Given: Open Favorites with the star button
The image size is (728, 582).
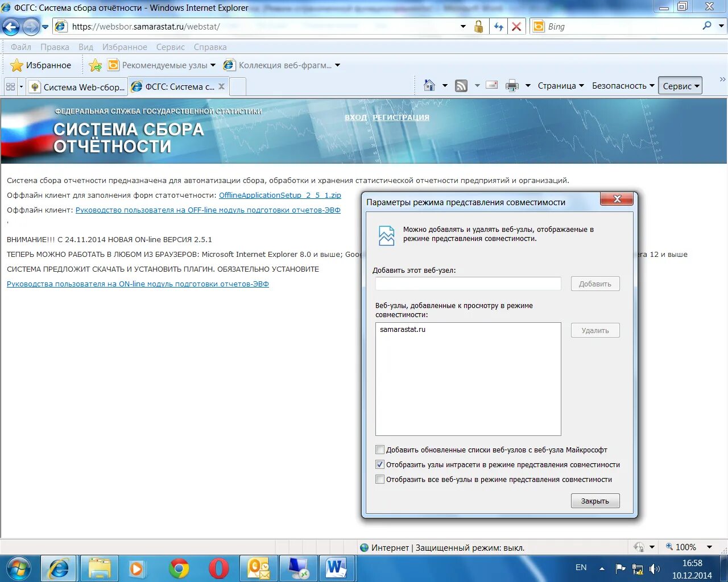Looking at the screenshot, I should 41,65.
